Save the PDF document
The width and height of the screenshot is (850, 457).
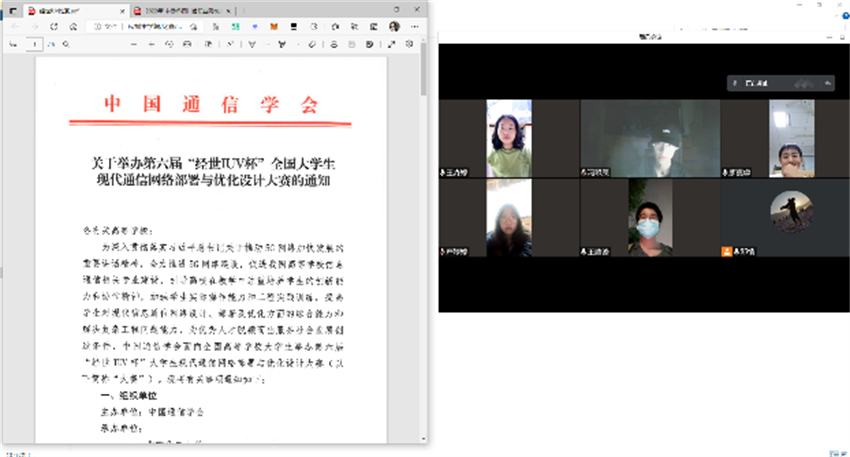pyautogui.click(x=352, y=44)
